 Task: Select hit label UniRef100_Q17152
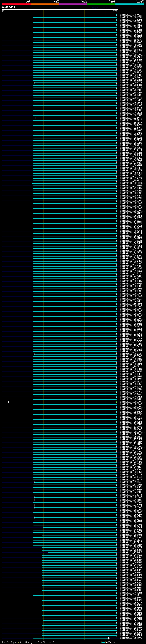click(x=131, y=467)
